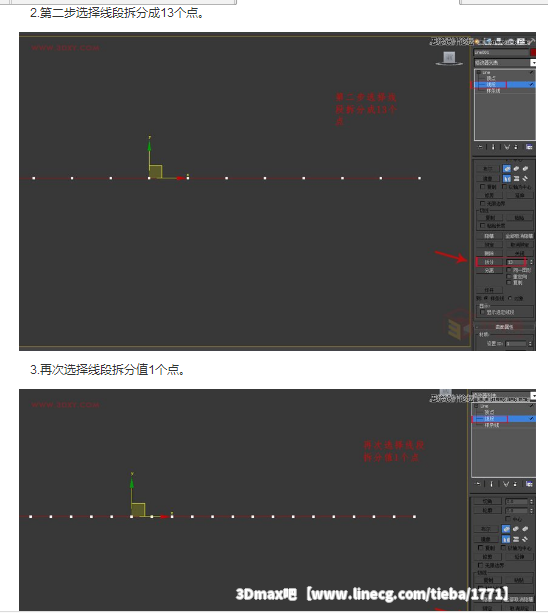This screenshot has width=548, height=613.
Task: Select Boolean Intersection icon in upper screenshot
Action: [x=525, y=169]
